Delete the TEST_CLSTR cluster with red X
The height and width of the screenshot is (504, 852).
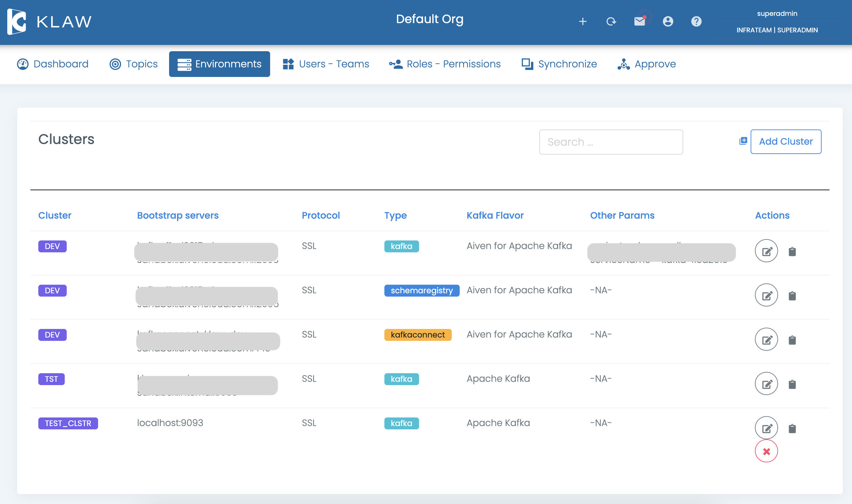pos(766,451)
